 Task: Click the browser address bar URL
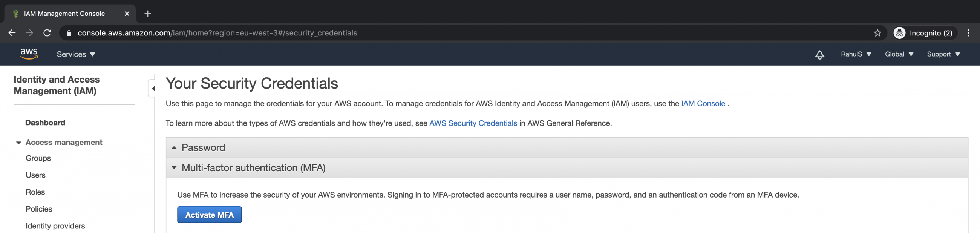[217, 33]
